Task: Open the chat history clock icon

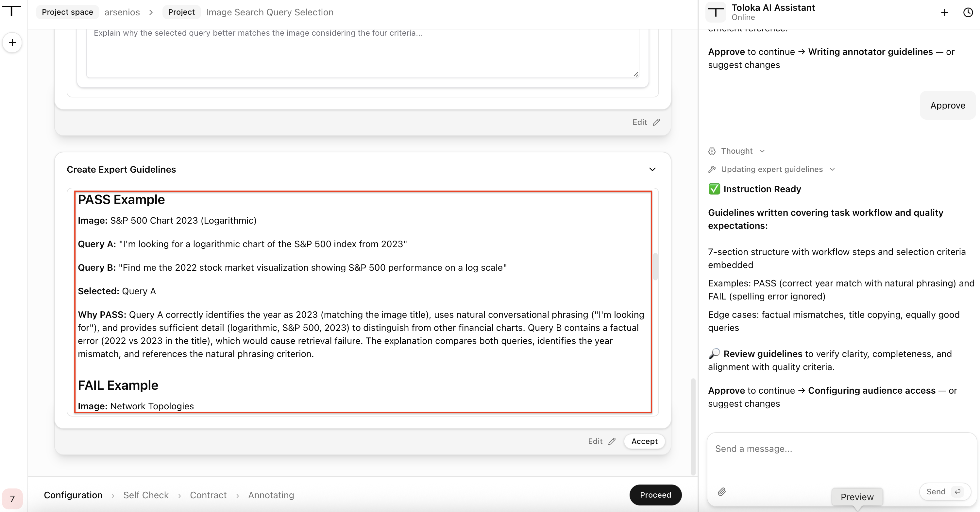Action: pyautogui.click(x=968, y=12)
